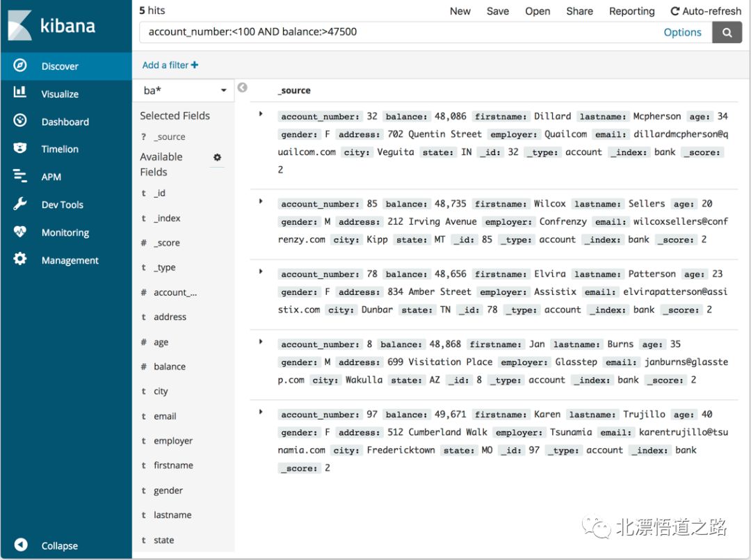This screenshot has width=751, height=560.
Task: Click Collapse sidebar arrow icon
Action: [x=21, y=545]
